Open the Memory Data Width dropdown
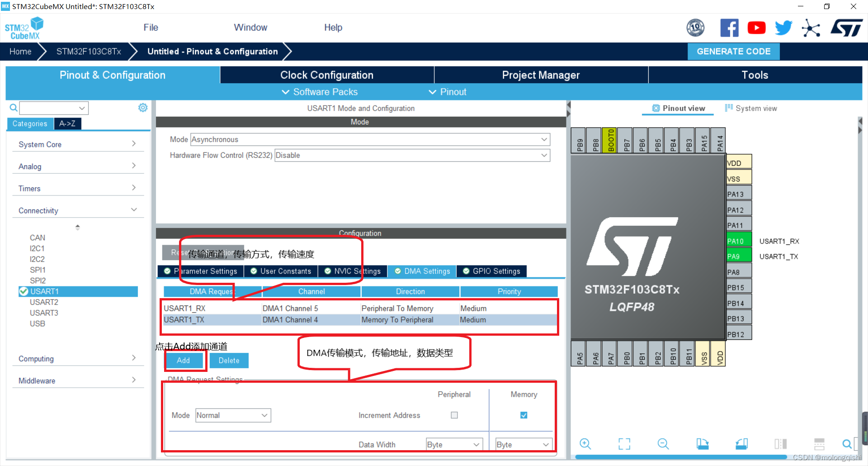Screen dimensions: 868x466 tap(524, 444)
